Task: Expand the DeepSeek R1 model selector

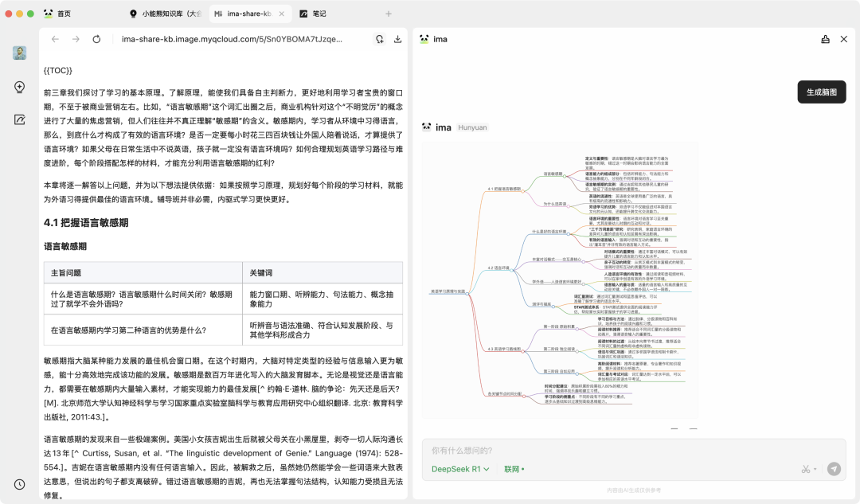Action: pyautogui.click(x=460, y=469)
